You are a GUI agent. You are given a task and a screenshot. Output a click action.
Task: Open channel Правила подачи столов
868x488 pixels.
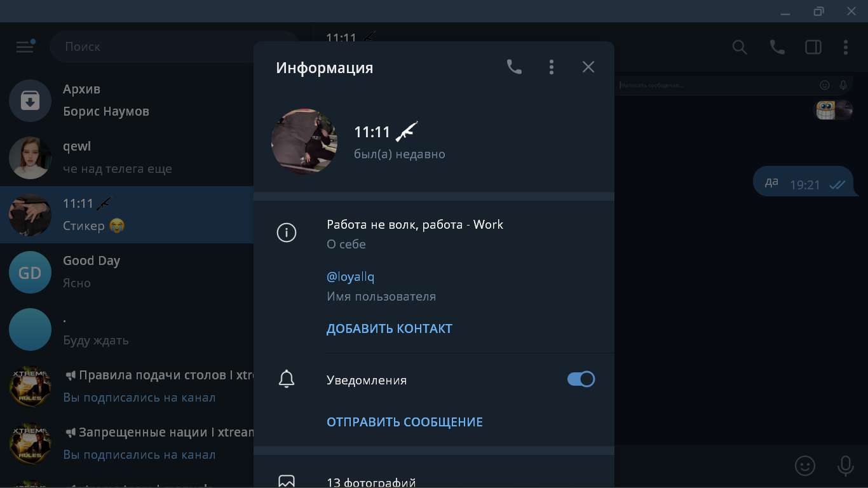pyautogui.click(x=127, y=386)
